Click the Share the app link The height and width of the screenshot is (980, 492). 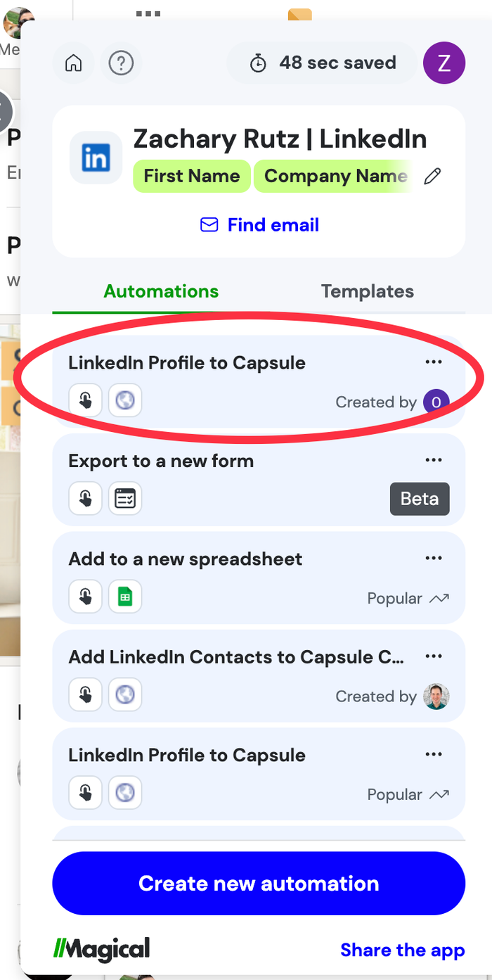(x=402, y=950)
